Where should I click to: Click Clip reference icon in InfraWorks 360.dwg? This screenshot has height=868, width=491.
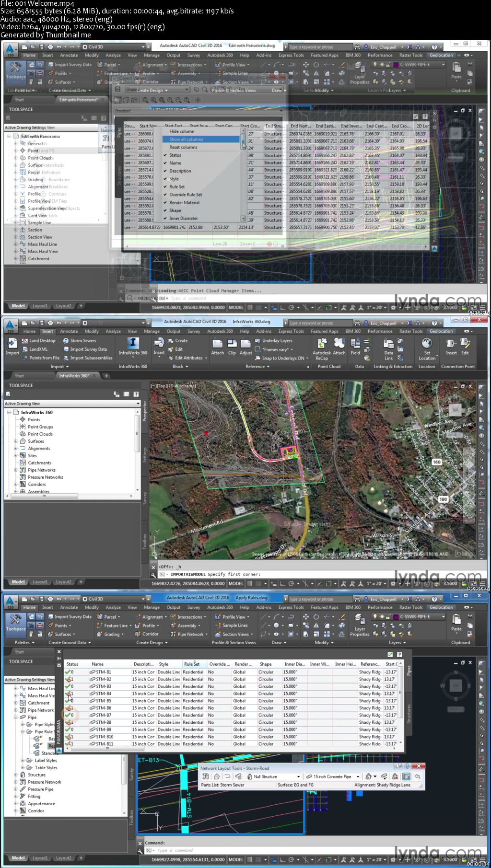pos(232,343)
